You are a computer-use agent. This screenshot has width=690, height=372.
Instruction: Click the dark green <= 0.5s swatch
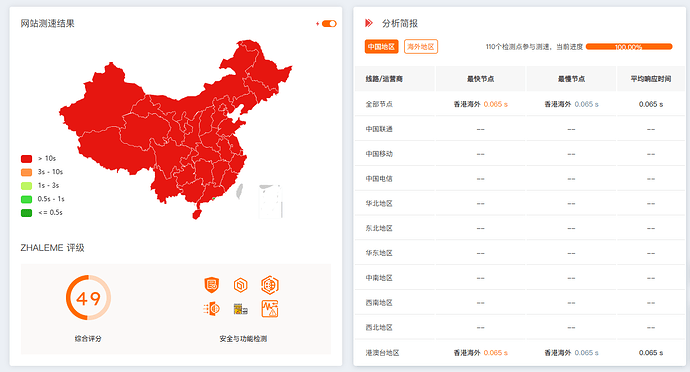(x=26, y=213)
